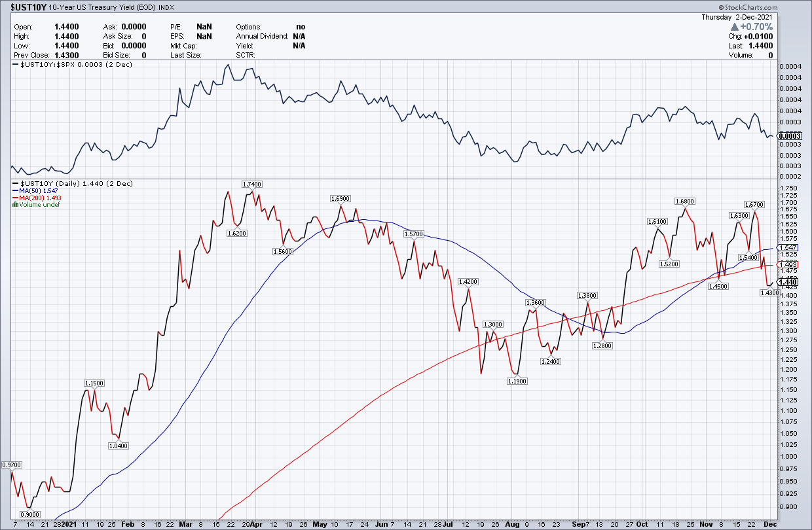Click the Ask Size value
Viewport: 812px width, 530px height.
point(143,37)
